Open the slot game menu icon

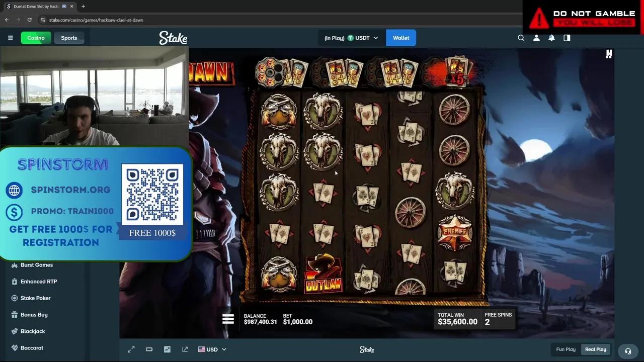228,319
